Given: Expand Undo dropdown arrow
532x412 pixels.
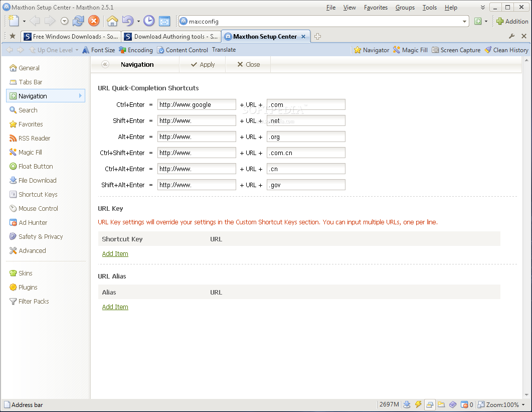Looking at the screenshot, I should pos(138,22).
